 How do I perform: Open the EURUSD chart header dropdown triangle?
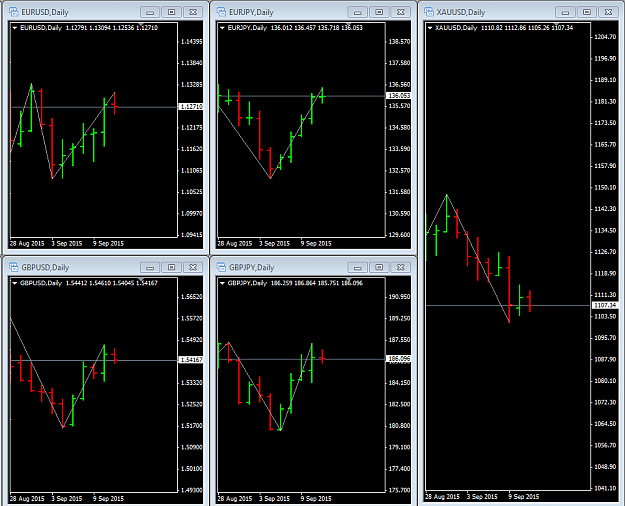coord(15,28)
